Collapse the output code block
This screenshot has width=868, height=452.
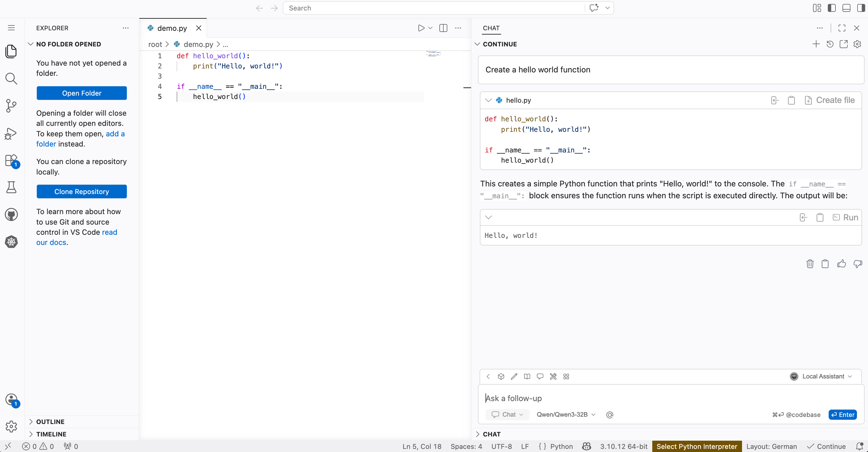tap(489, 218)
